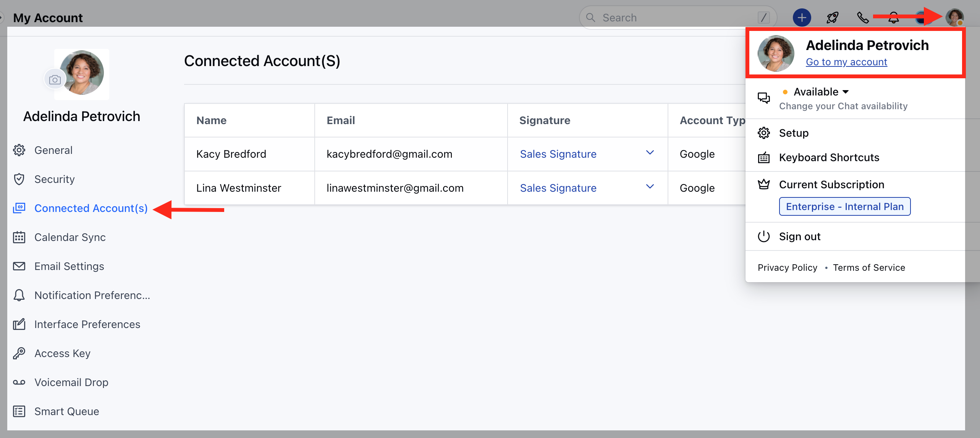
Task: Click the blue plus quick-add icon
Action: click(x=802, y=18)
